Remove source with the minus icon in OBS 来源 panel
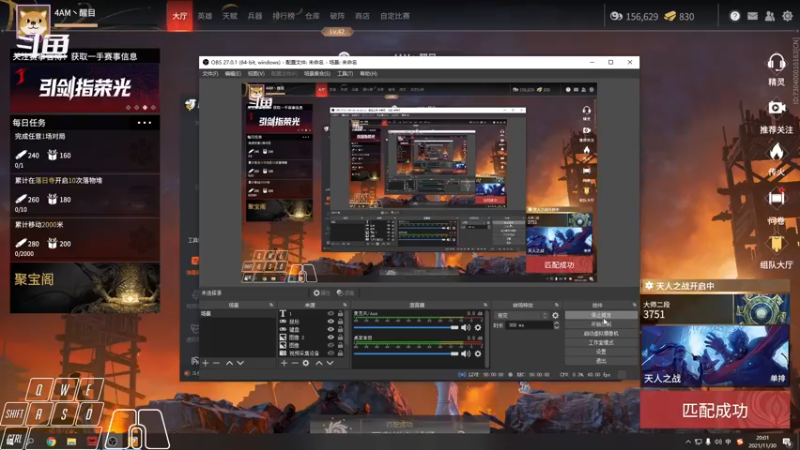 tap(294, 363)
